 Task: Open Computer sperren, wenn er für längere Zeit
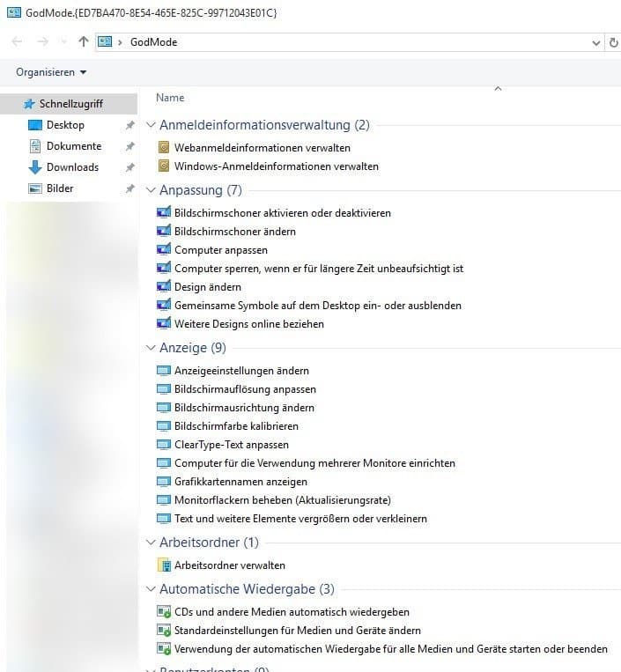(x=319, y=269)
